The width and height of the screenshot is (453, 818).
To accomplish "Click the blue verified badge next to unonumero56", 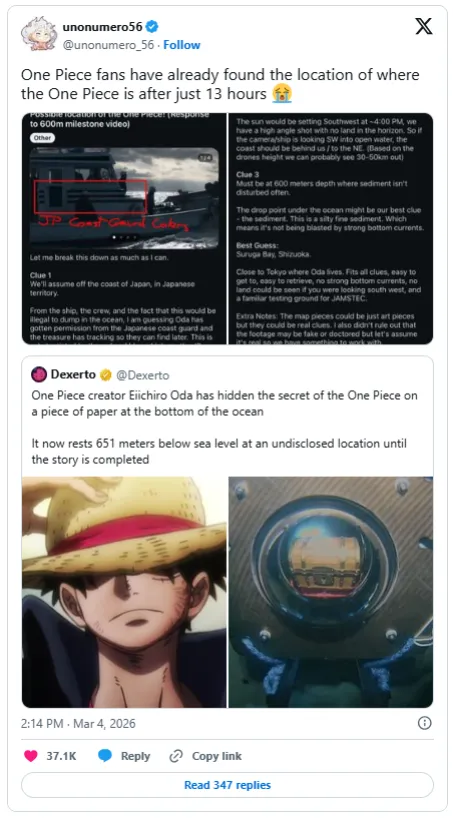I will 152,27.
